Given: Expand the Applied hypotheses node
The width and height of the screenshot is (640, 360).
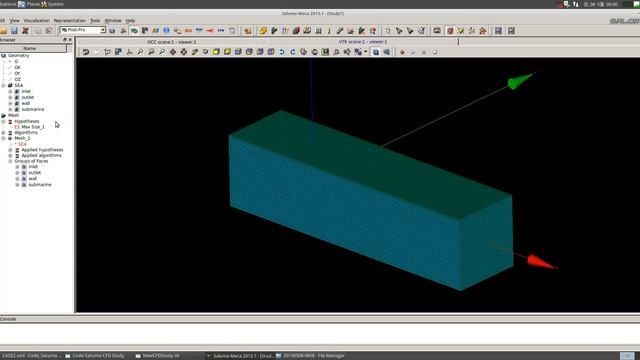Looking at the screenshot, I should coord(10,150).
